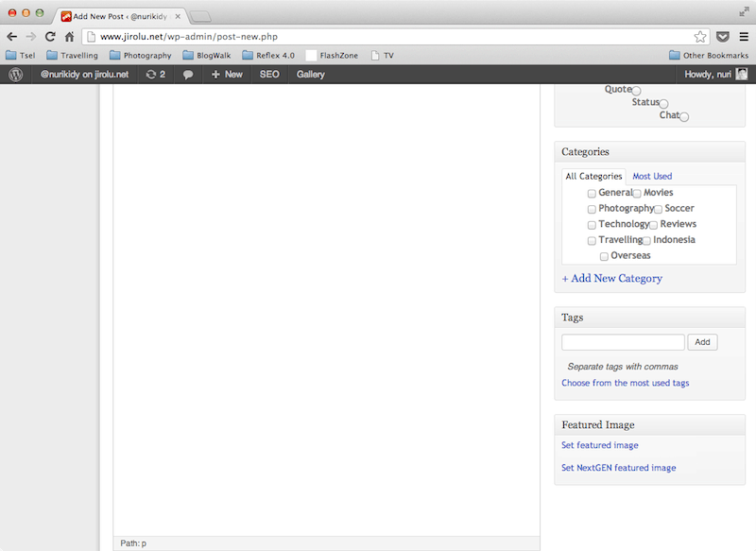Open the SEO admin menu

[x=269, y=74]
